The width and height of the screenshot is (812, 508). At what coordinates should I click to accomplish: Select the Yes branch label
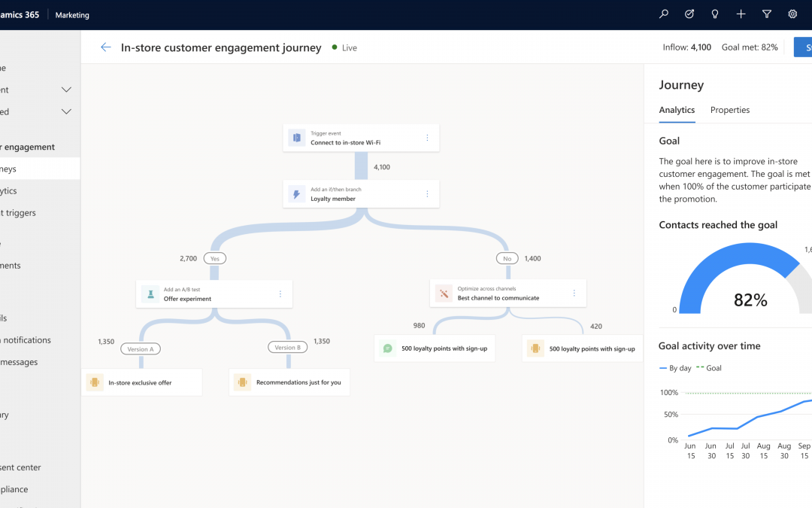pos(215,258)
